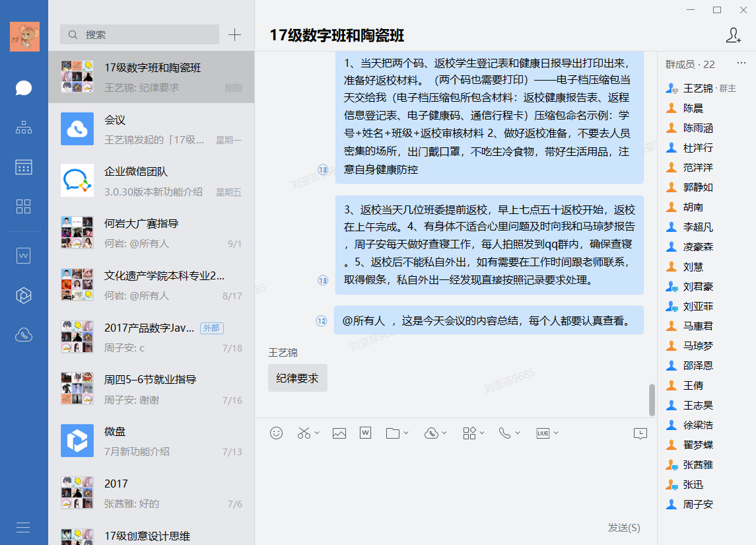
Task: Click the phone call icon in message toolbar
Action: point(505,433)
